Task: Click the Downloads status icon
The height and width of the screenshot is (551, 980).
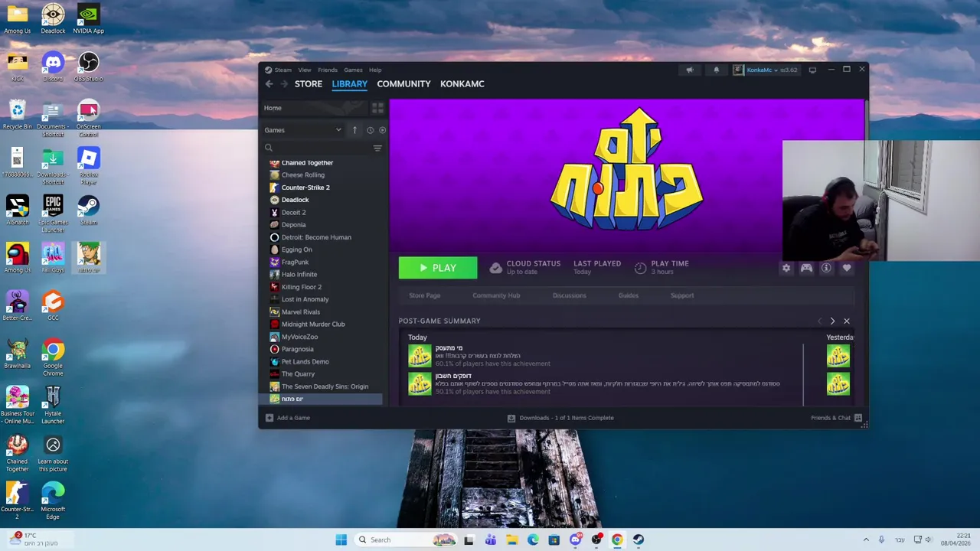Action: click(x=511, y=418)
